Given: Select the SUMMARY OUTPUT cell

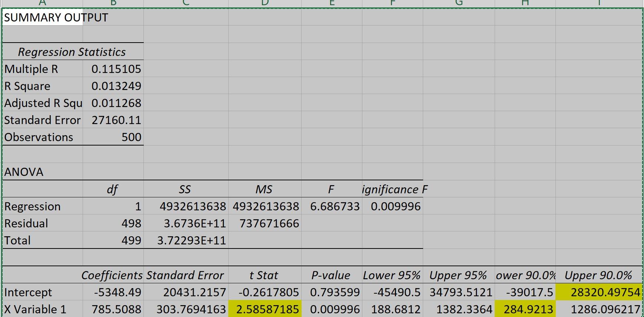Looking at the screenshot, I should coord(43,17).
